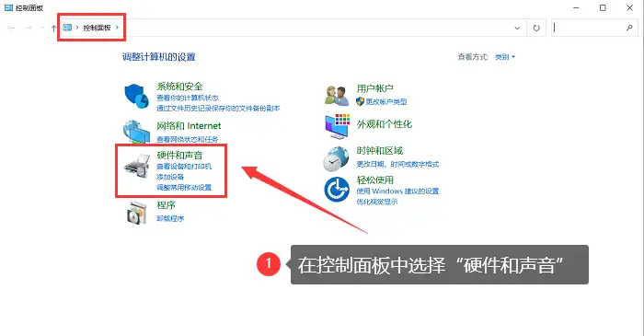Open 查看网络状态和任务 link
This screenshot has width=644, height=336.
[x=188, y=139]
